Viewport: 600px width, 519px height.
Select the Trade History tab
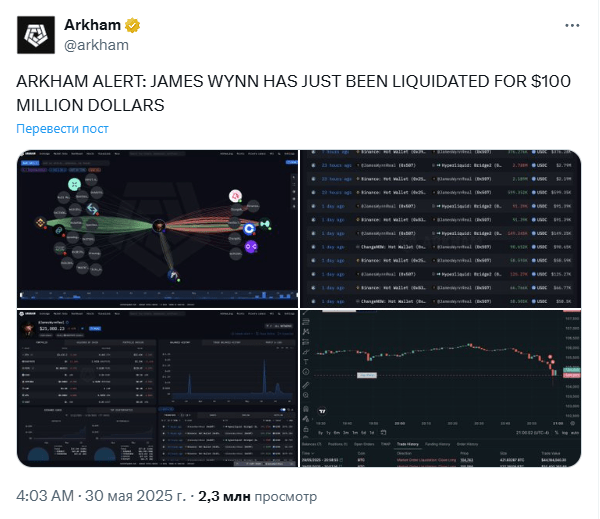(408, 444)
